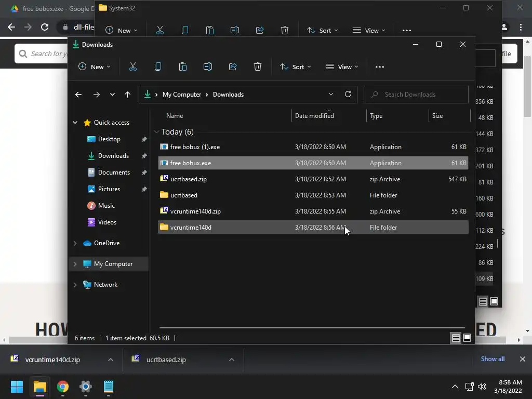Click volume icon in system tray
532x399 pixels.
482,387
